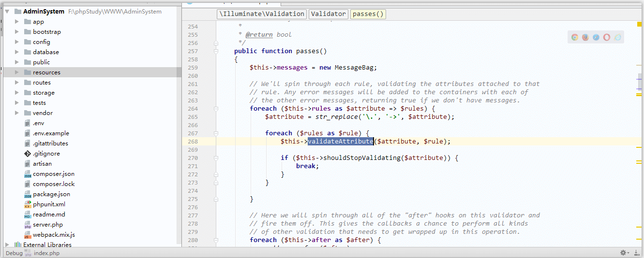Select .gitattributes file in tree
Image resolution: width=644 pixels, height=258 pixels.
[x=50, y=143]
